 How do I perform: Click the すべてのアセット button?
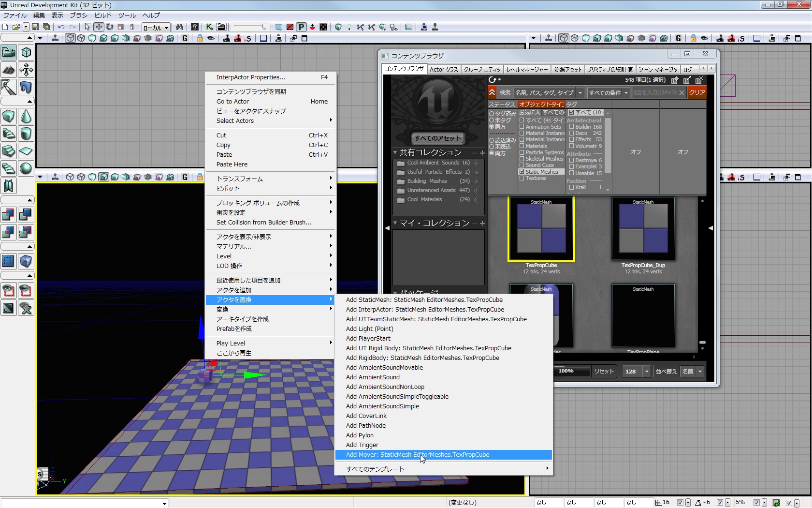pyautogui.click(x=437, y=138)
